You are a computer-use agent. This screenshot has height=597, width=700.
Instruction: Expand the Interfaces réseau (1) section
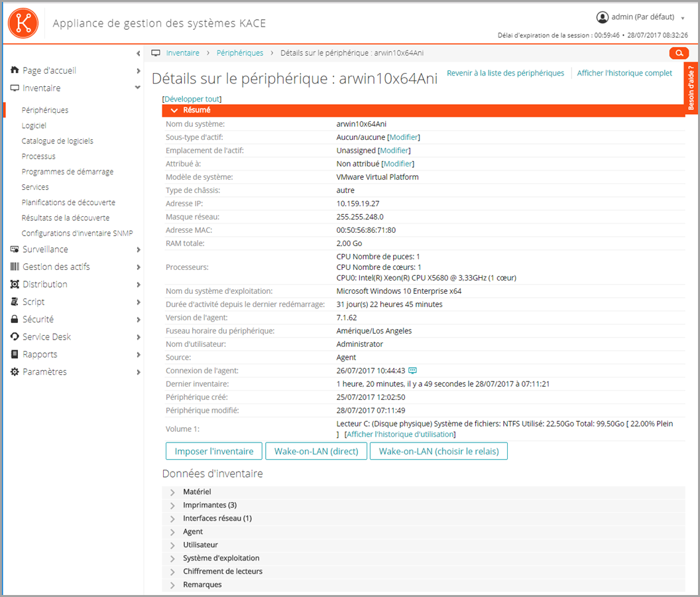(423, 518)
